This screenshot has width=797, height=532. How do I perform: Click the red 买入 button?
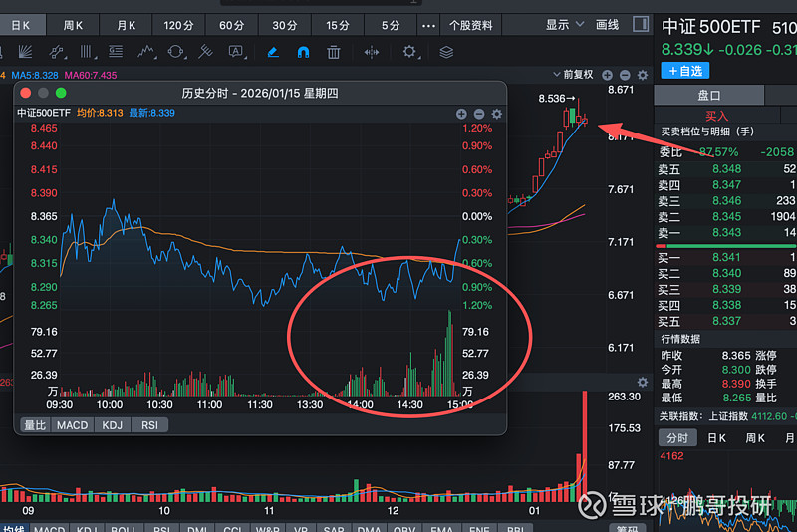(x=716, y=116)
